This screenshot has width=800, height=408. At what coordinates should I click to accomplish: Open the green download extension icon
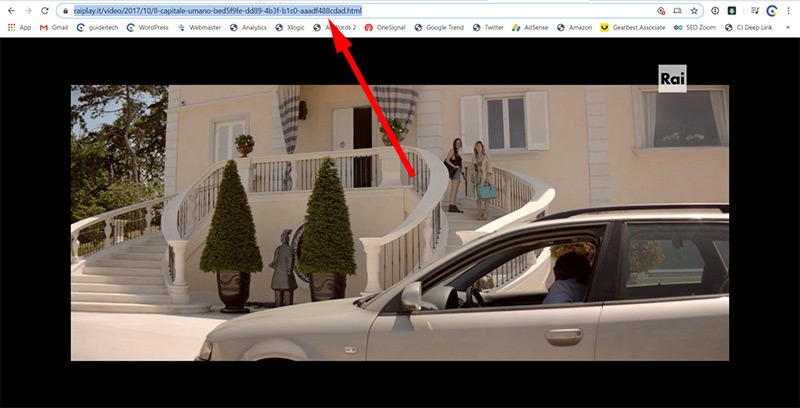click(732, 10)
